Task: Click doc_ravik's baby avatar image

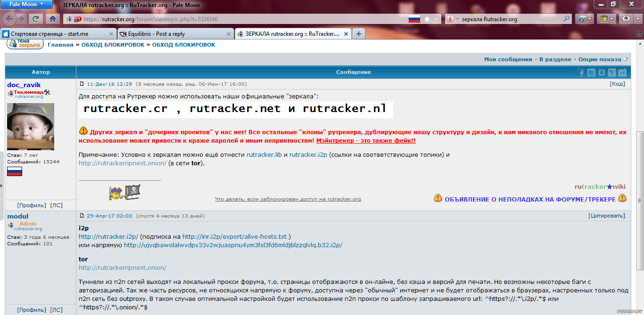Action: click(31, 127)
